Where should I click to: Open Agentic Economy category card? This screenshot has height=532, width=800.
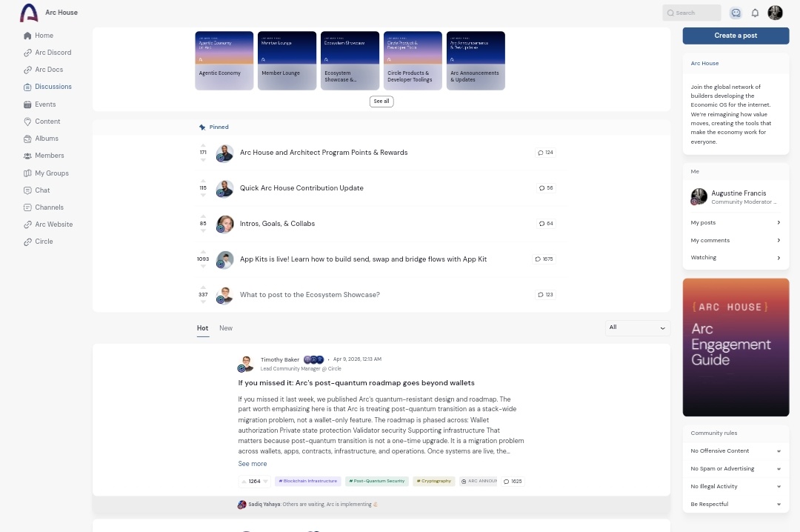point(224,61)
